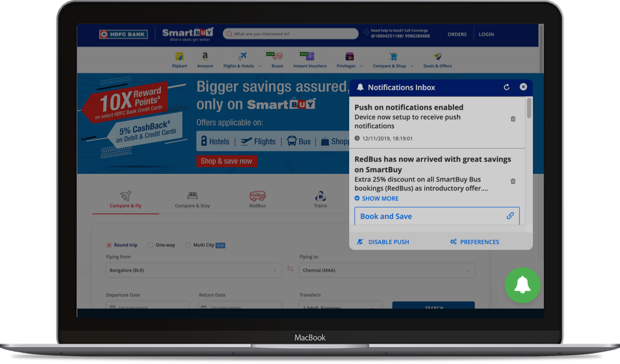The height and width of the screenshot is (364, 620).
Task: Go to SmartBuy home via logo
Action: (x=188, y=34)
